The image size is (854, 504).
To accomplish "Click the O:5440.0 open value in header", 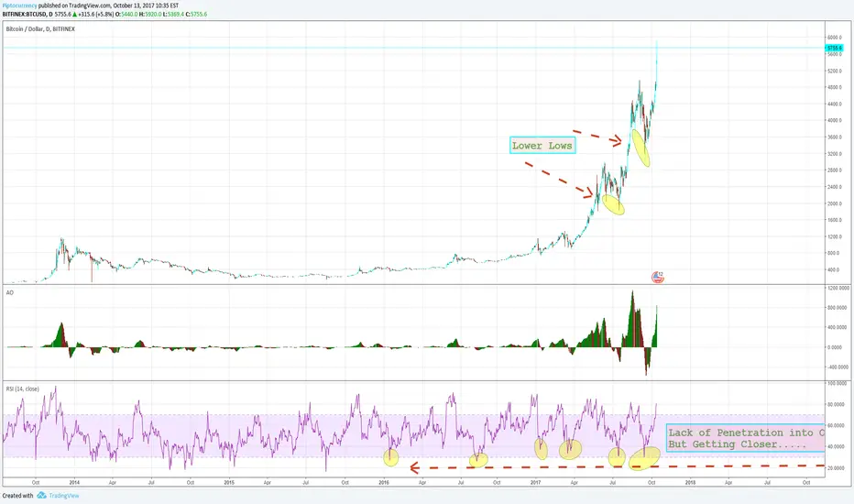I will coord(126,14).
